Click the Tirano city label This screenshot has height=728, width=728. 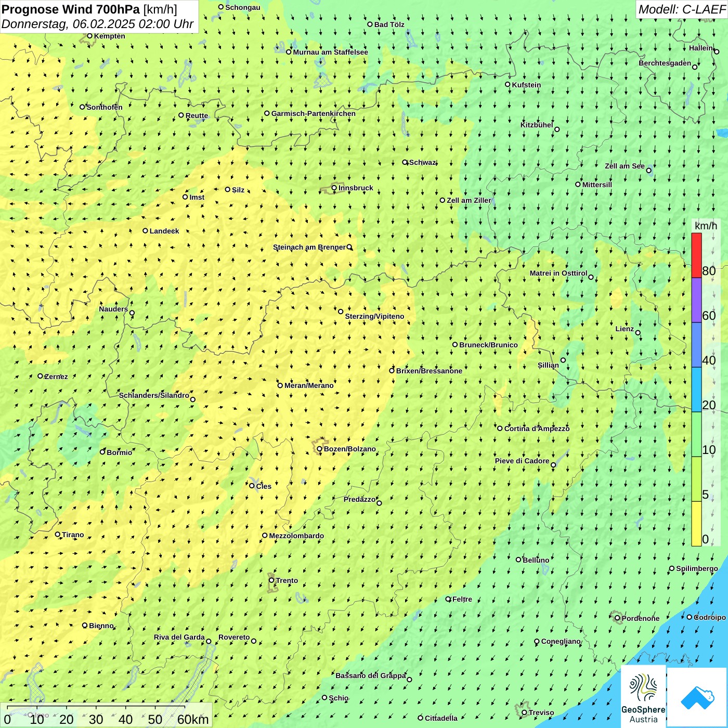click(x=73, y=535)
